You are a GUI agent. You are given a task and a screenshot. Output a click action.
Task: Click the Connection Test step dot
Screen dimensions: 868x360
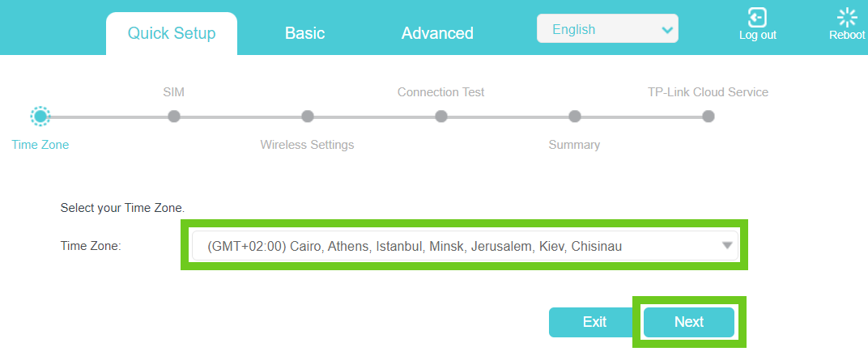(x=440, y=116)
